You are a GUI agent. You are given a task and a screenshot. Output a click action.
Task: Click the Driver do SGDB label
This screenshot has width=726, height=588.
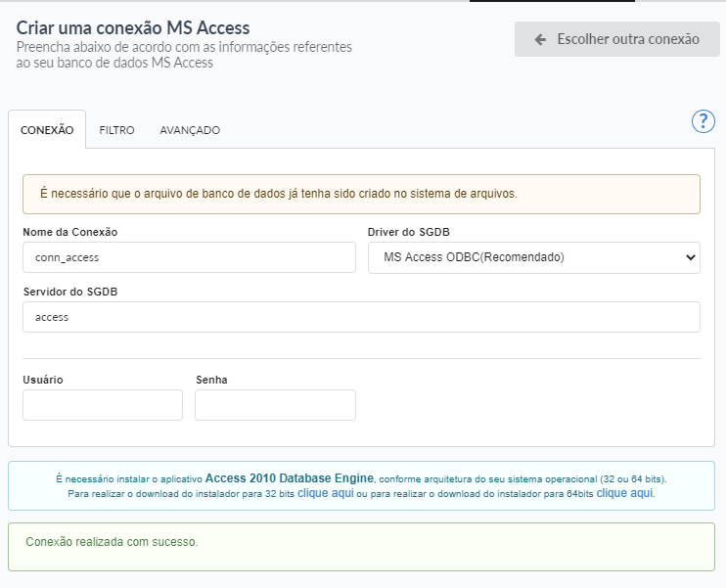pos(409,232)
